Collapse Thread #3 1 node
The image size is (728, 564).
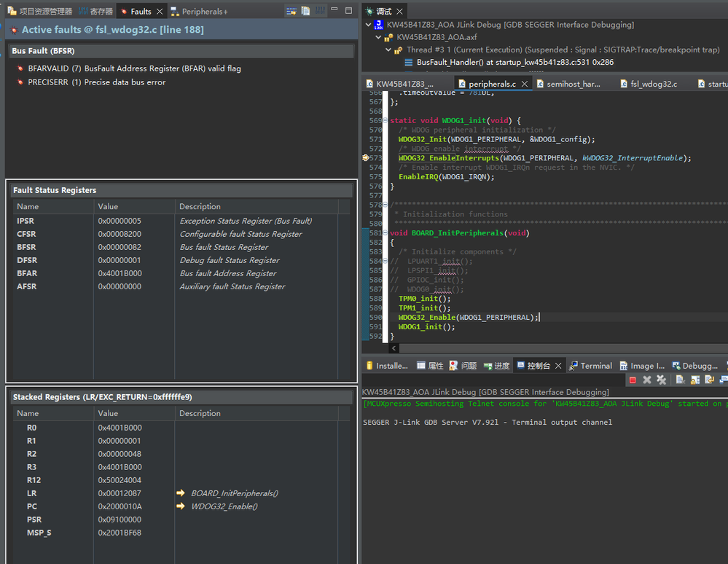(x=388, y=50)
